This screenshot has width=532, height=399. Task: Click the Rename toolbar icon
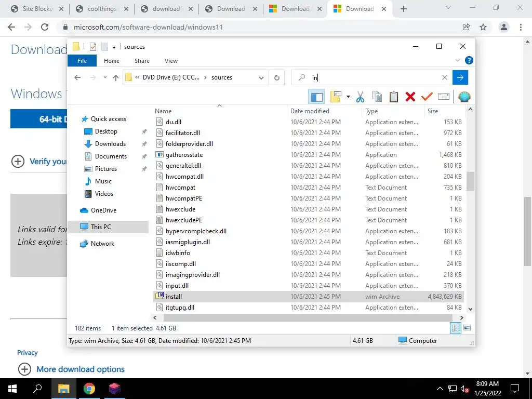pyautogui.click(x=444, y=97)
